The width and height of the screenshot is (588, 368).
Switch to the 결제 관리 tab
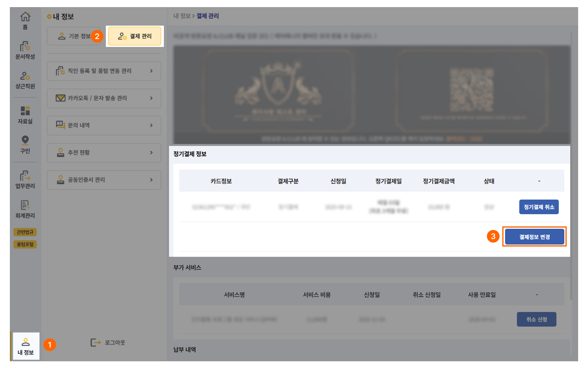(x=135, y=36)
